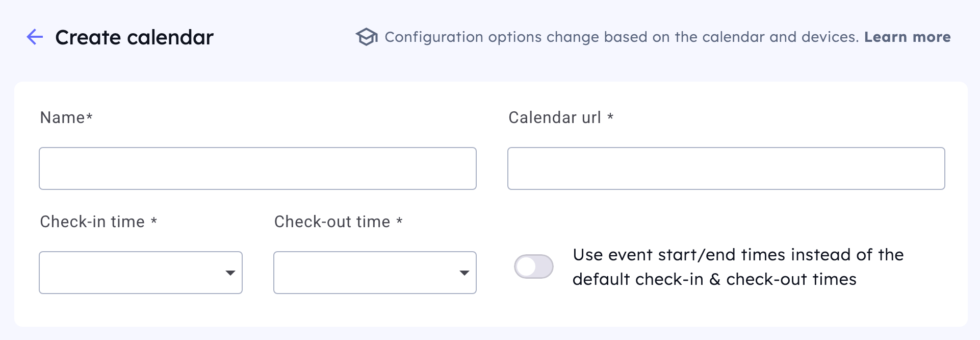Click into the Calendar url field
The height and width of the screenshot is (340, 980).
pyautogui.click(x=726, y=168)
